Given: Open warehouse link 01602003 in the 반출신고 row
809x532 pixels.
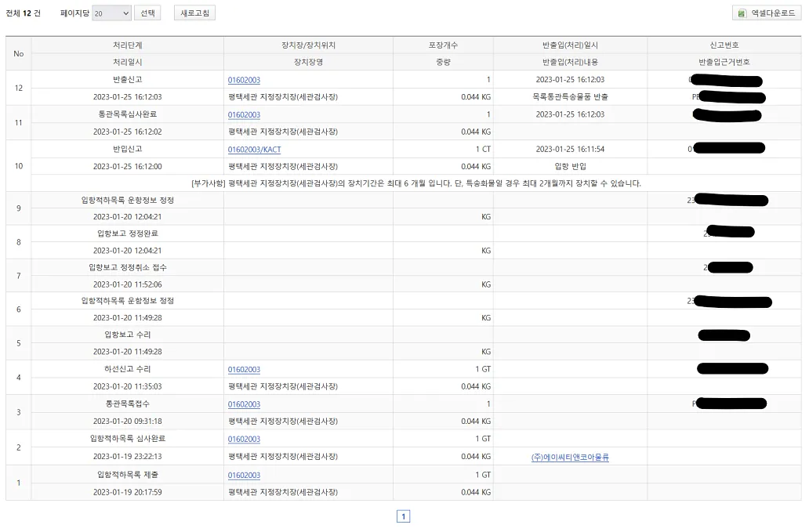Looking at the screenshot, I should (244, 79).
